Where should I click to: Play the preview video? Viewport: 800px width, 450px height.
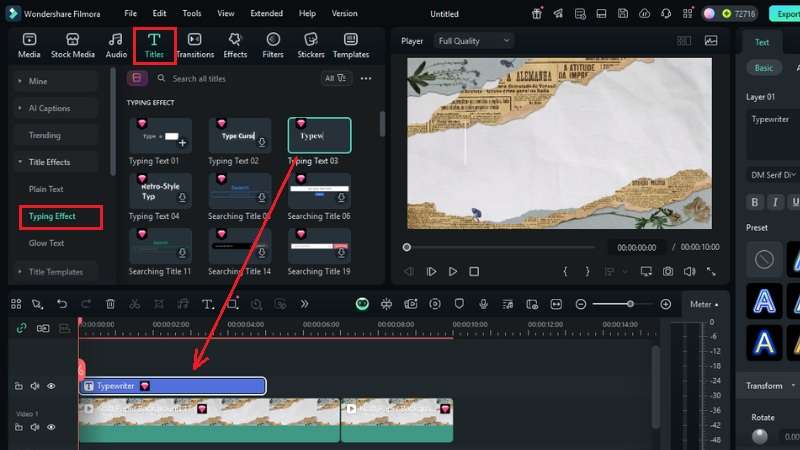click(453, 271)
